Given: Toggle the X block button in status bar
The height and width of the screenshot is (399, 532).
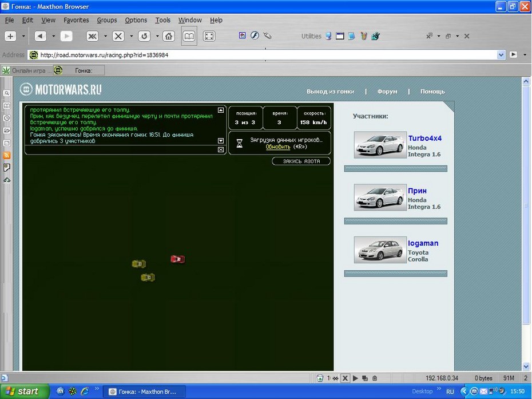Looking at the screenshot, I should [x=345, y=378].
